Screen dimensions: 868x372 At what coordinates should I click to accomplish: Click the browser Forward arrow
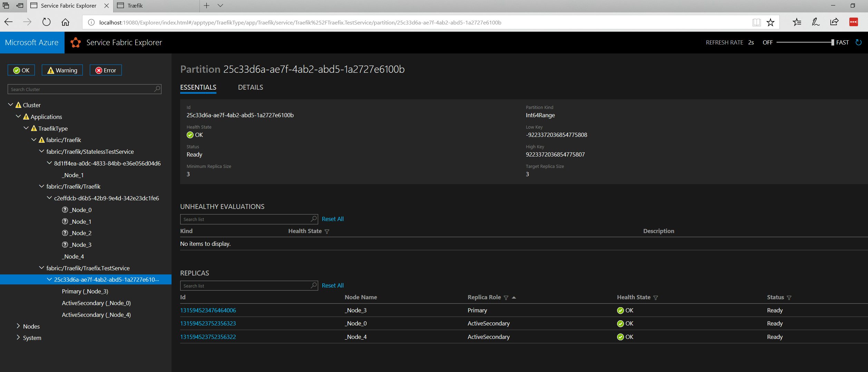coord(27,22)
